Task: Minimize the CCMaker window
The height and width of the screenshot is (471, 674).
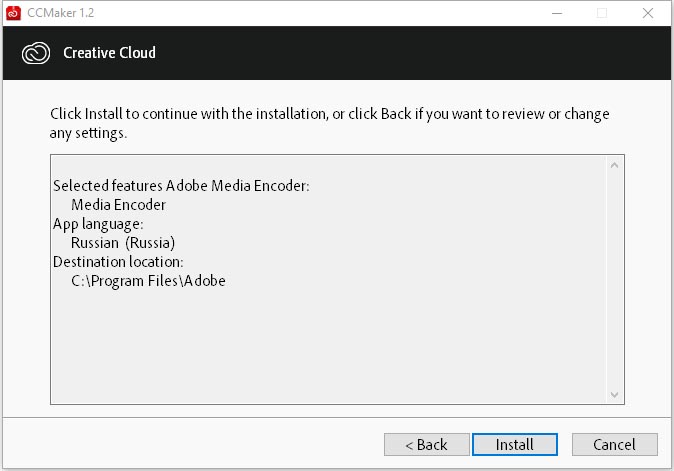Action: coord(557,13)
